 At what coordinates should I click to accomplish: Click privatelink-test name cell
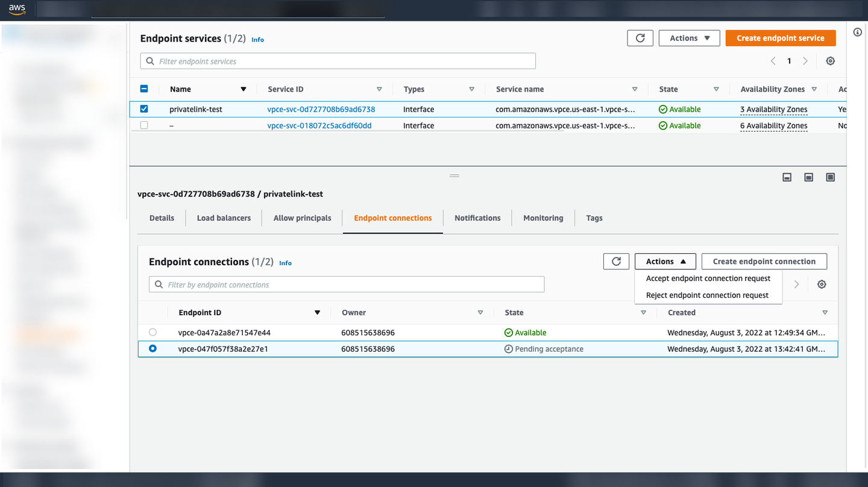click(196, 109)
